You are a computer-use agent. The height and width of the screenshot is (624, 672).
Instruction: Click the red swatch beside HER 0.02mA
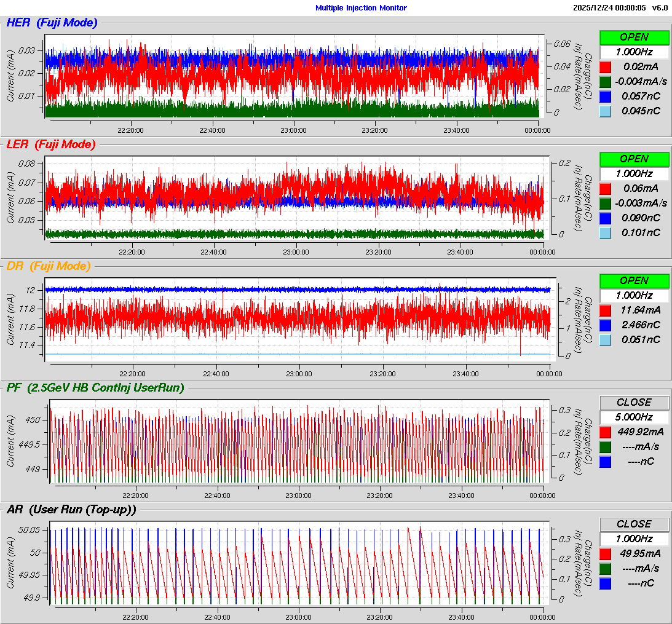coord(606,67)
